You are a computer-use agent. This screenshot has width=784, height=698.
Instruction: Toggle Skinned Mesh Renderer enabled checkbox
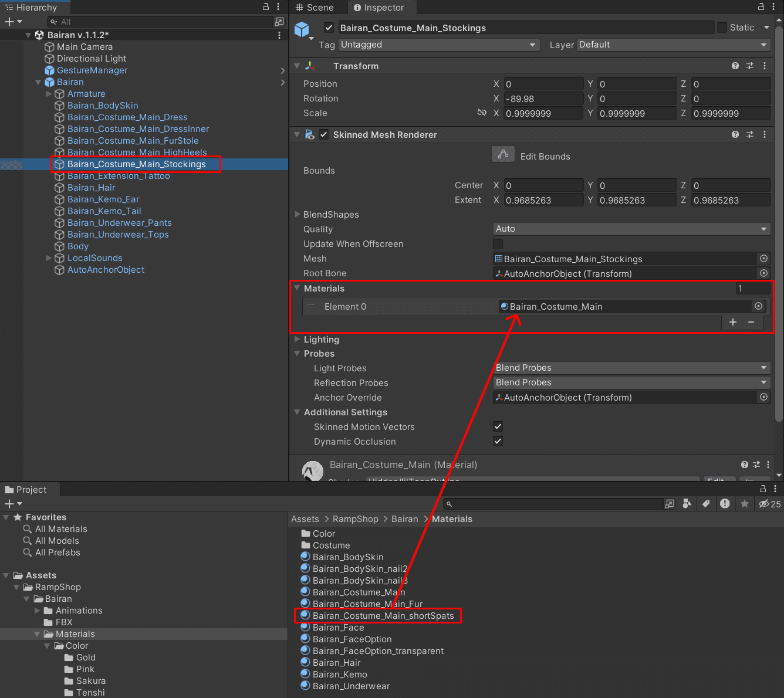[x=323, y=134]
